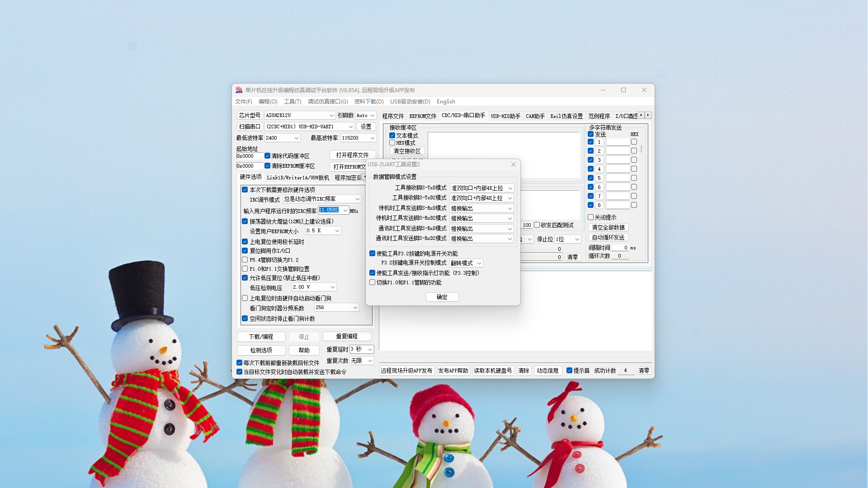Expand P3.2按键电源开关控制模式 dropdown
Screen dimensions: 868x488
(x=466, y=263)
